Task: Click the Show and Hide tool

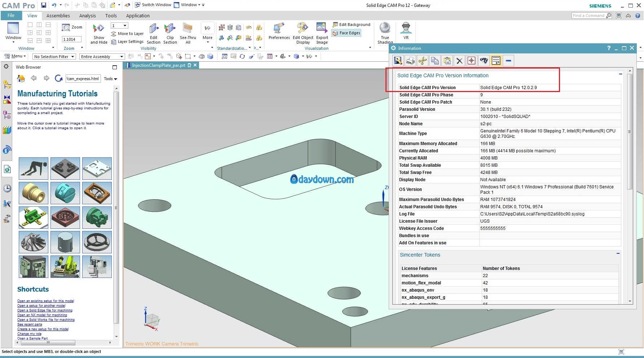Action: (x=99, y=34)
